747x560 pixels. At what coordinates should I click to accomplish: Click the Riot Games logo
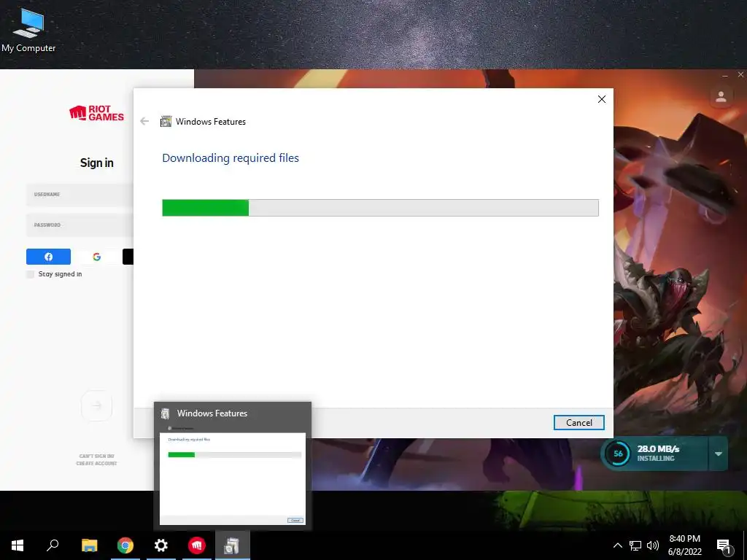click(x=97, y=113)
